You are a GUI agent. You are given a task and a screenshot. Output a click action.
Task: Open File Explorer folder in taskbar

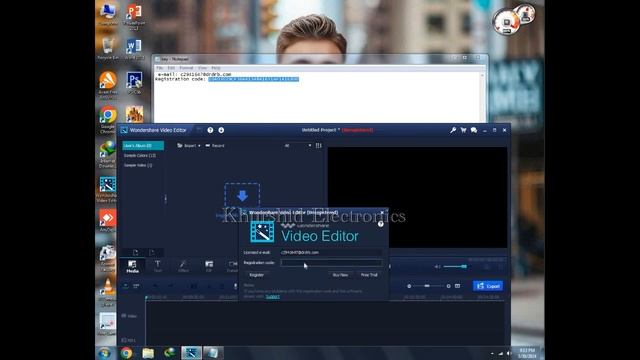[x=148, y=353]
